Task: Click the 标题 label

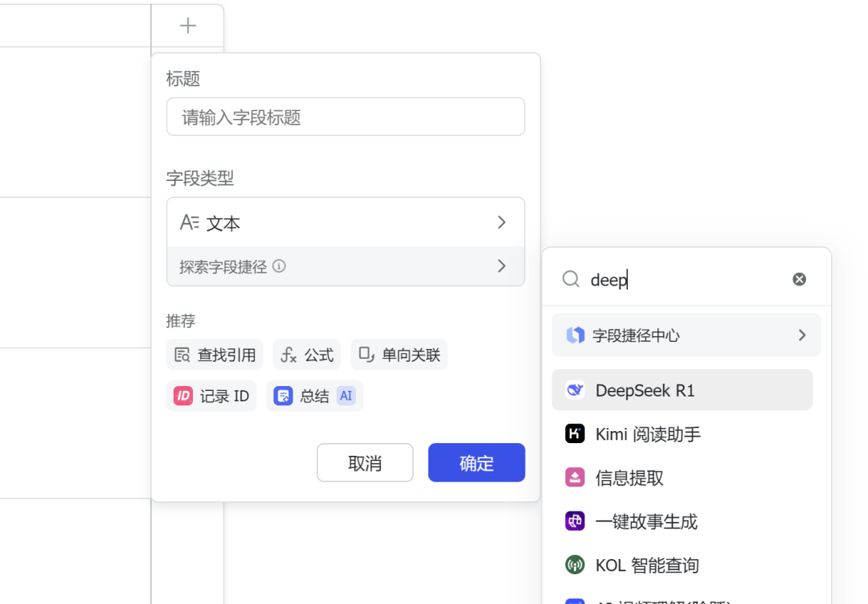Action: (x=182, y=79)
